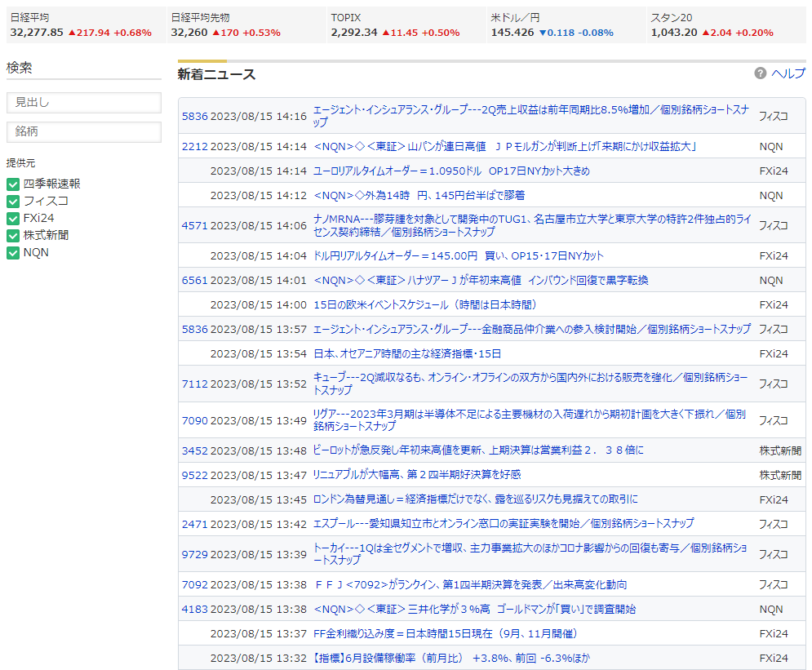Select the 日経平均 index ticker
The height and width of the screenshot is (670, 812).
point(81,25)
